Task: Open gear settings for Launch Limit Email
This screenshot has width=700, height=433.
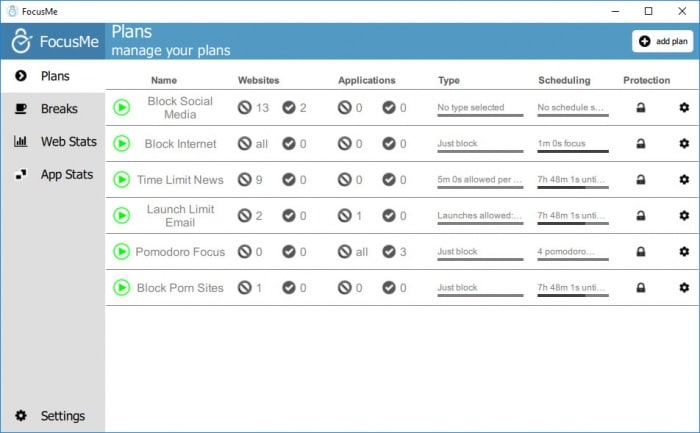Action: (x=684, y=216)
